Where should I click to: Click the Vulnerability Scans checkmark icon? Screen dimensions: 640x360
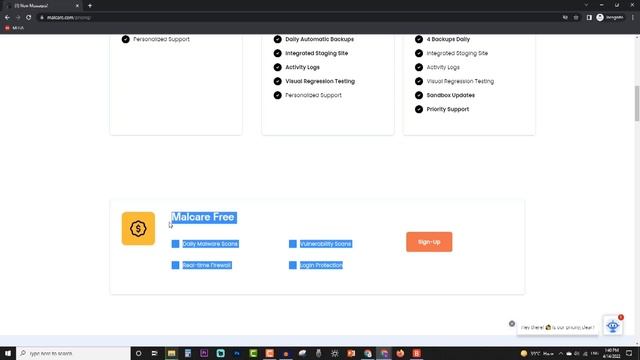pos(293,244)
